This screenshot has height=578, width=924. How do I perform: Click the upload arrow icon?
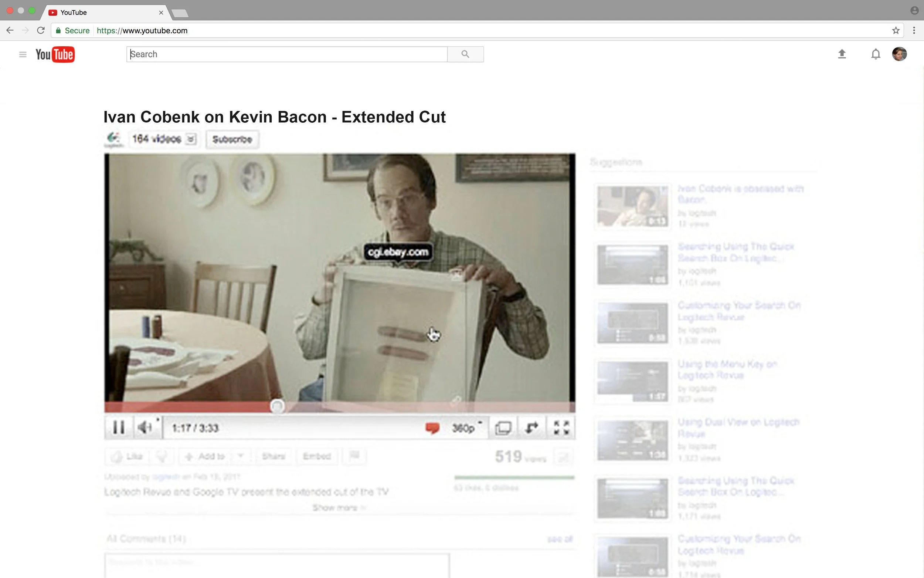click(x=842, y=54)
